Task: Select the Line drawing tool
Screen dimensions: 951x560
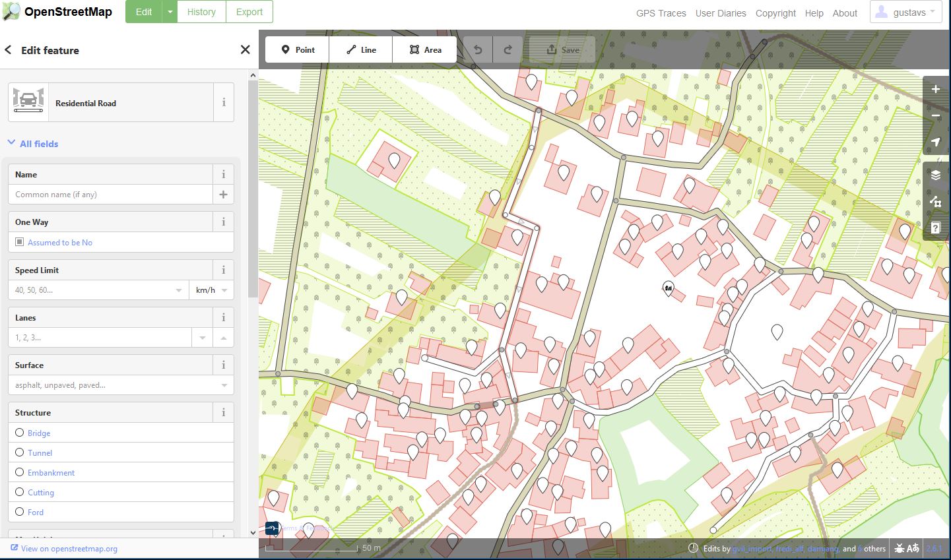Action: coord(361,49)
